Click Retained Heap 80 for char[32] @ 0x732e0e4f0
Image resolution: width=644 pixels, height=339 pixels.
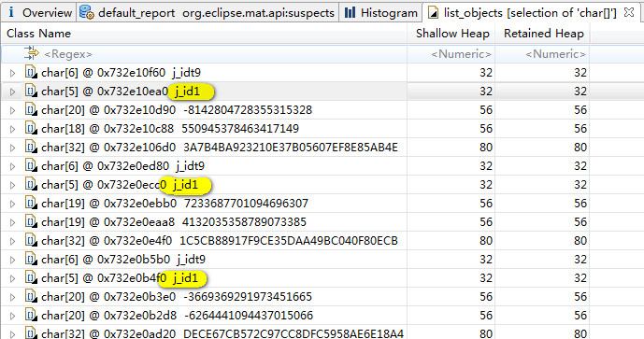(x=580, y=241)
